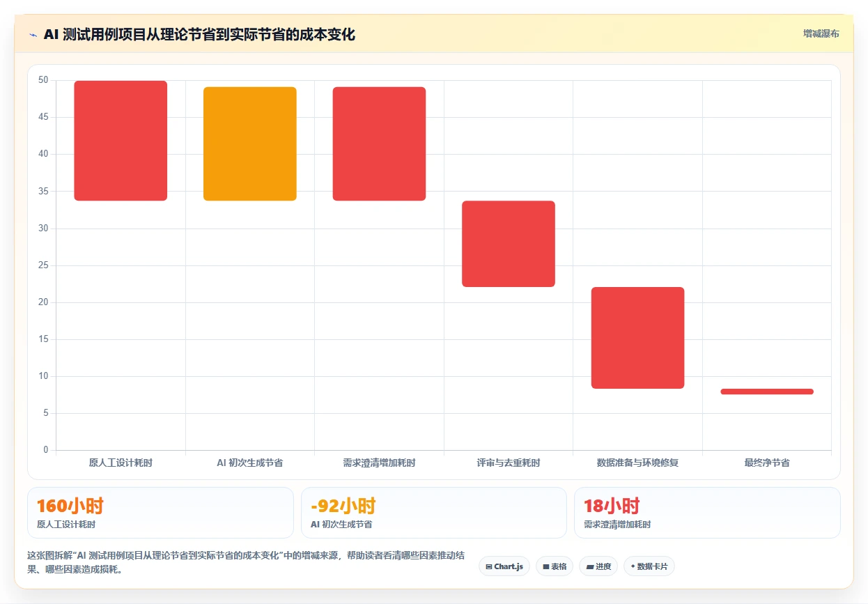Screen dimensions: 868x604
Task: Click the 表格 tag chip
Action: click(554, 566)
